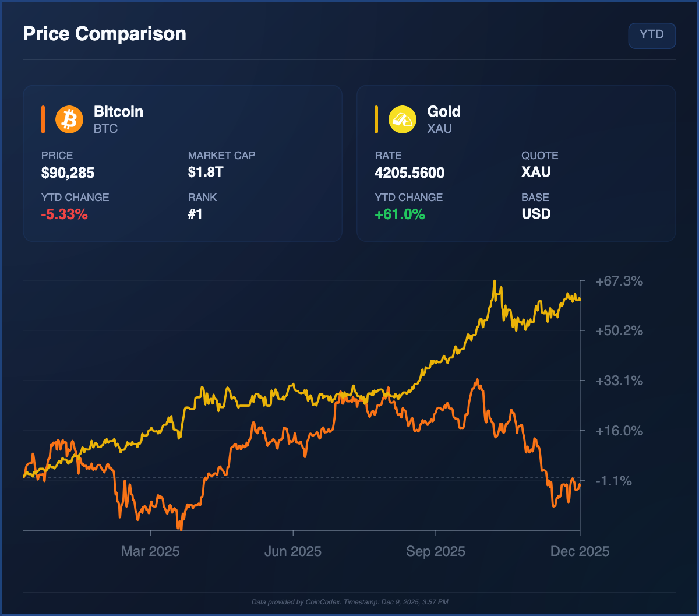Screen dimensions: 699x616
Task: Click the Bitcoin logo icon
Action: (x=69, y=119)
